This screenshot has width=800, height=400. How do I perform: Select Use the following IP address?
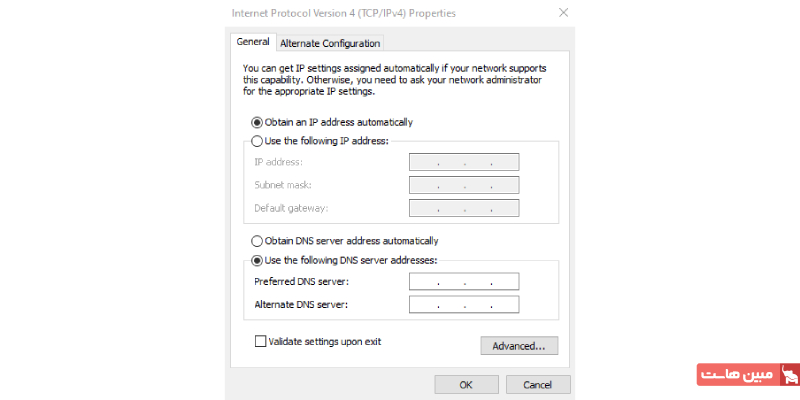coord(257,141)
